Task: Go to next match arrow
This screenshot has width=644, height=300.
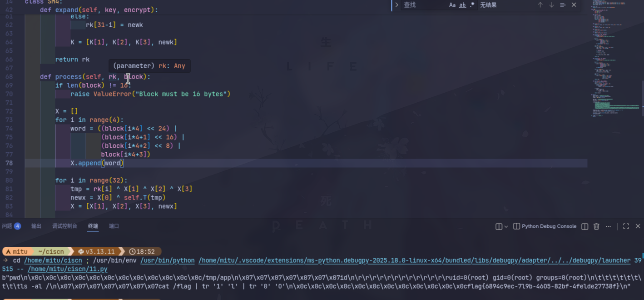Action: tap(551, 5)
